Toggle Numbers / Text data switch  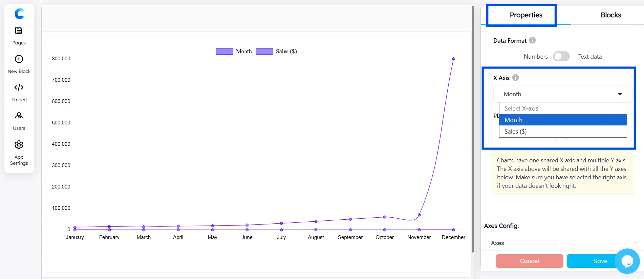tap(561, 57)
